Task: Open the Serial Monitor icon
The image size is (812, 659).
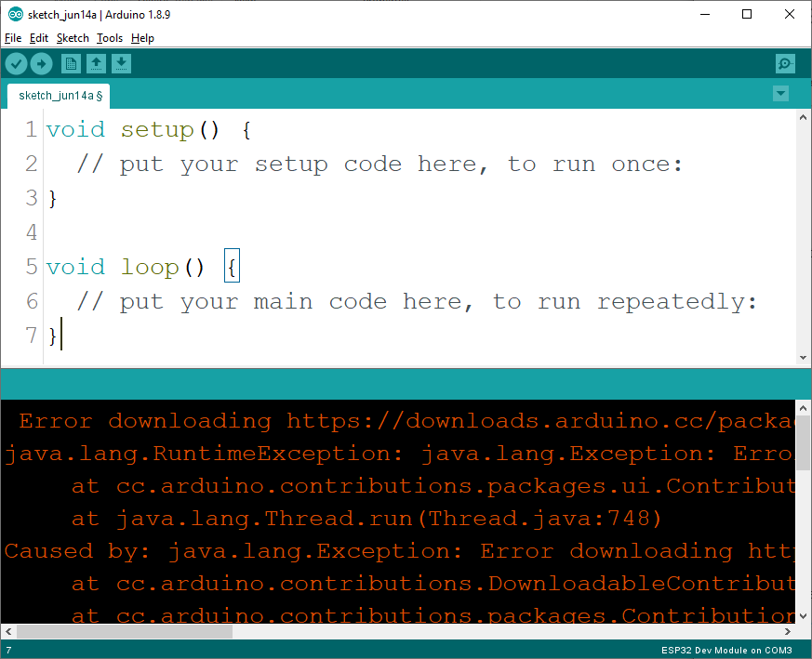Action: click(784, 63)
